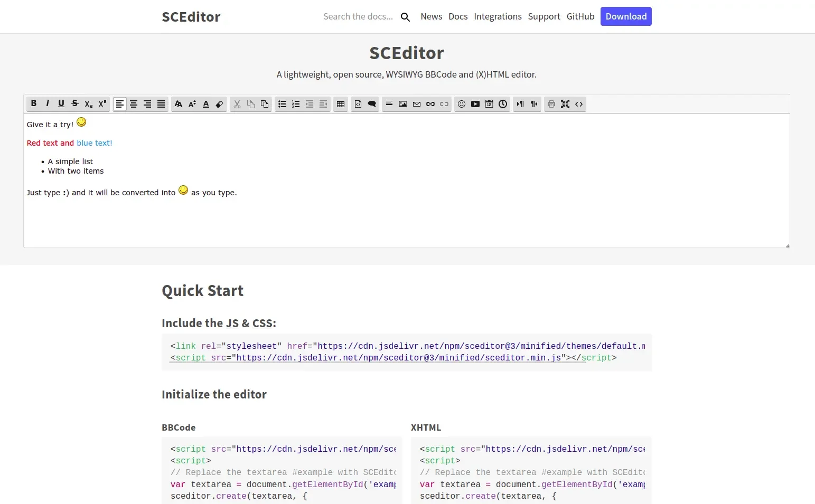Insert the current date
Screen dimensions: 815x504
[489, 104]
